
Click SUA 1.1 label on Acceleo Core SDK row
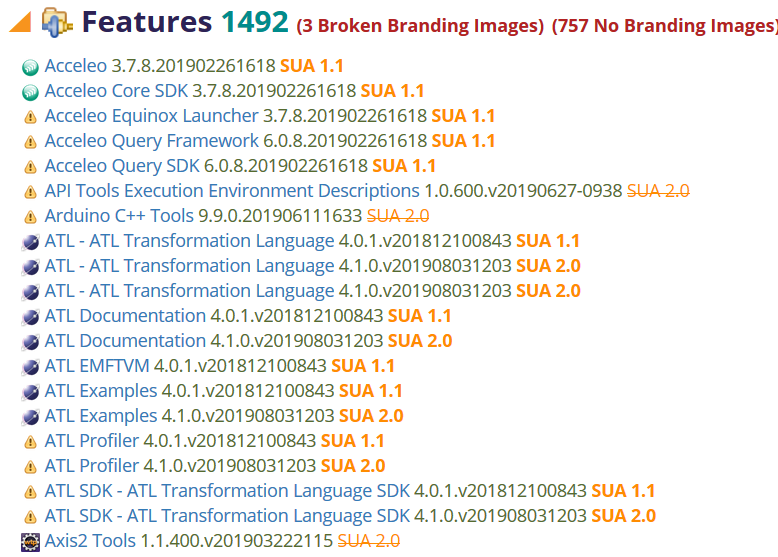tap(392, 91)
